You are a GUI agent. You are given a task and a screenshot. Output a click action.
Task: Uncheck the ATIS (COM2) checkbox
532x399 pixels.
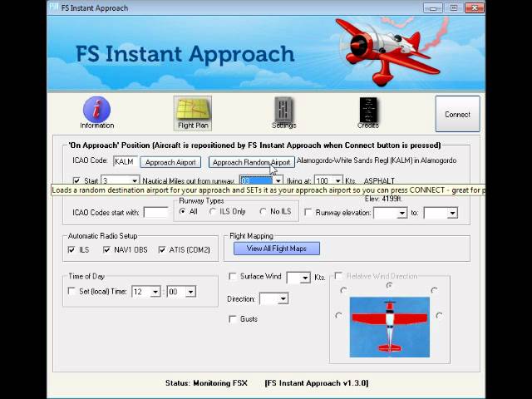coord(162,249)
